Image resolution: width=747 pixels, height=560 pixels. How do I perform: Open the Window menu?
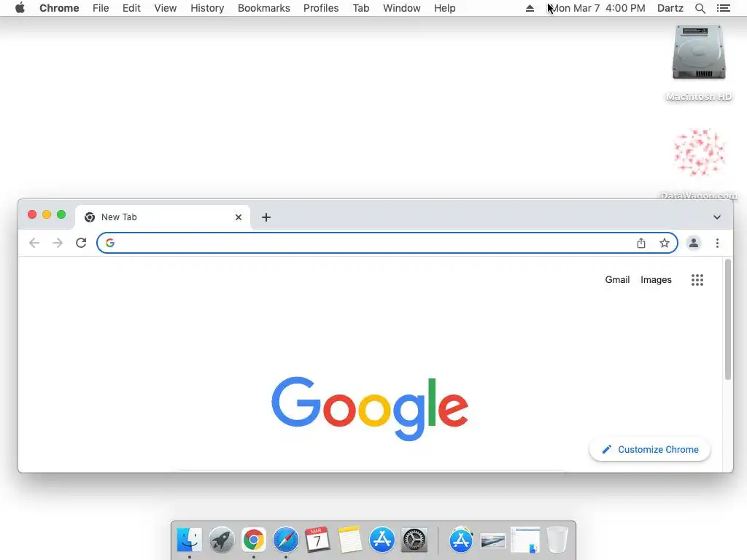click(402, 8)
